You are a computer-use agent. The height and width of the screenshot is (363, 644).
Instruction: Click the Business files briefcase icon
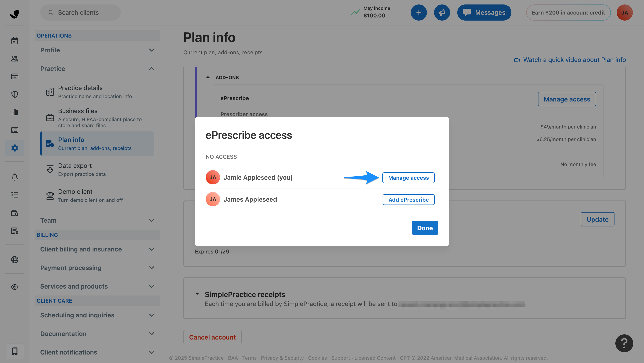pos(50,117)
